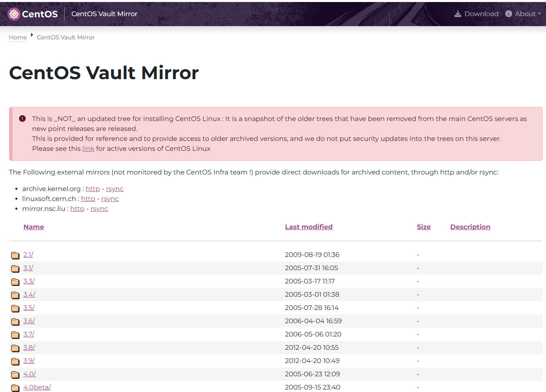Click the CentOS Vault Mirror breadcrumb text
The height and width of the screenshot is (392, 546).
[x=65, y=37]
